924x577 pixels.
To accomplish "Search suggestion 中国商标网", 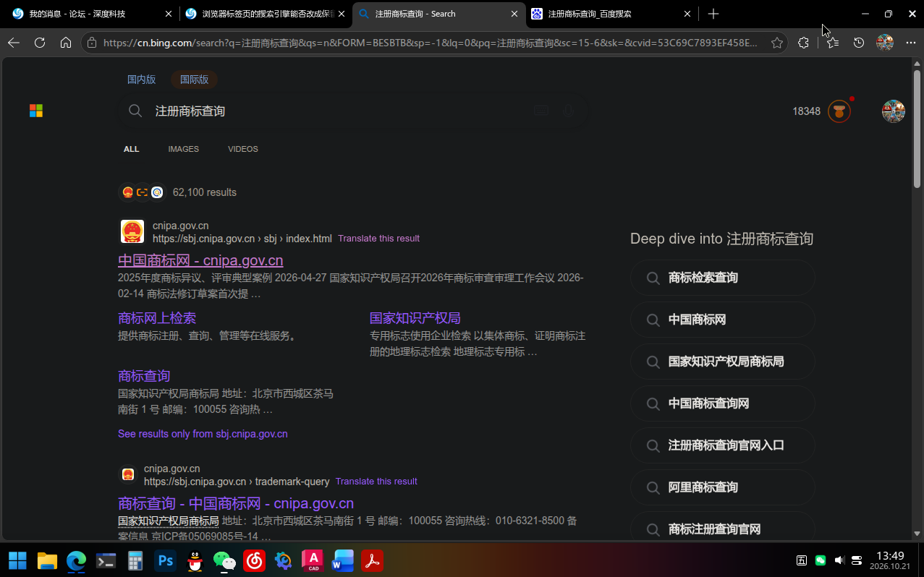I will (723, 320).
